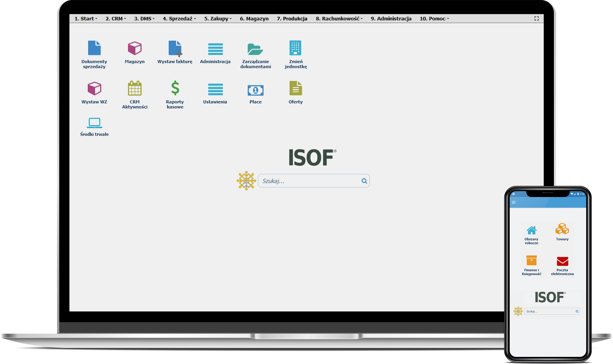Toggle fullscreen icon in menu bar

[537, 18]
